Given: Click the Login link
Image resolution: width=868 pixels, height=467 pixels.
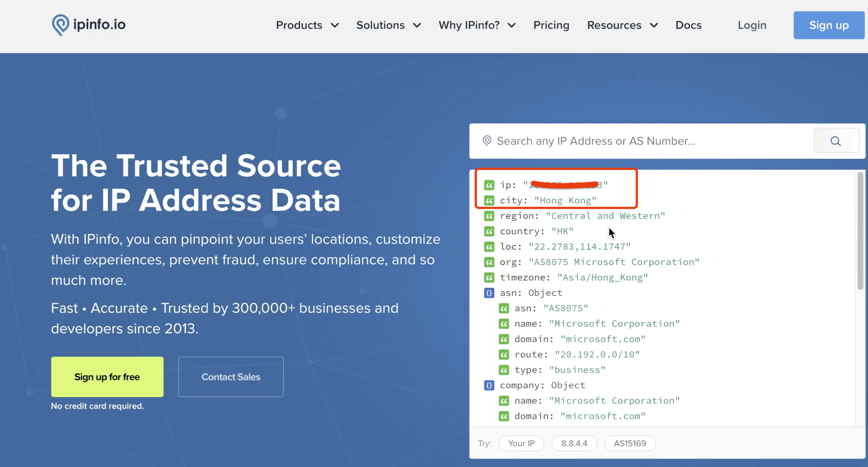Looking at the screenshot, I should tap(752, 25).
